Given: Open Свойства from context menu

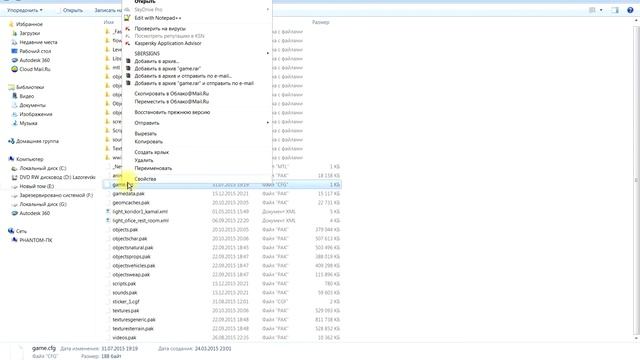Looking at the screenshot, I should tap(145, 179).
